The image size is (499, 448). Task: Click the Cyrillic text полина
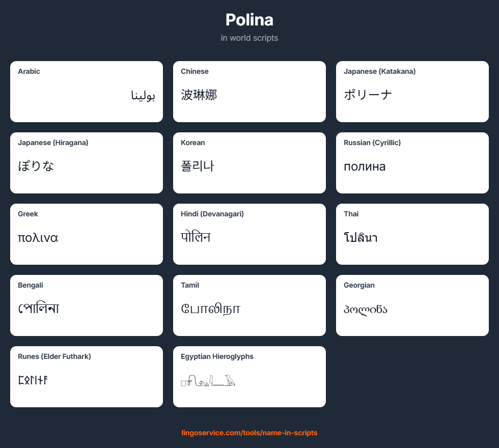[365, 166]
